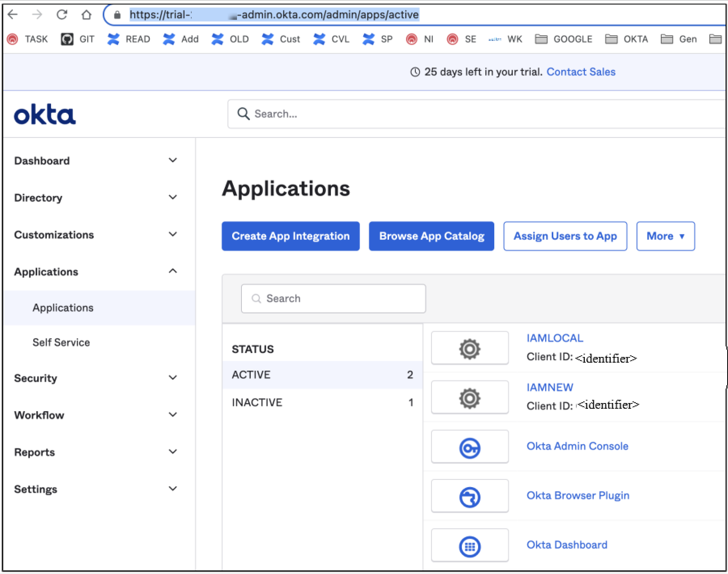This screenshot has width=728, height=574.
Task: Click the browser home icon
Action: (x=86, y=15)
